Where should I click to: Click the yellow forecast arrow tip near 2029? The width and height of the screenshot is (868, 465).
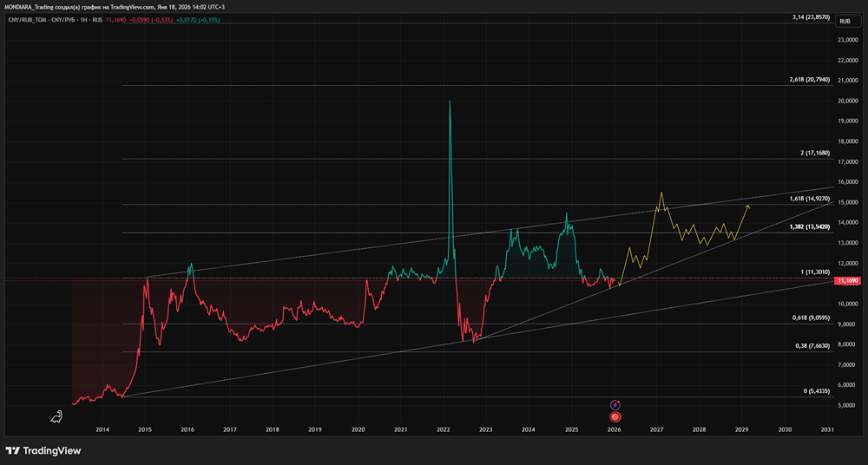[x=747, y=205]
